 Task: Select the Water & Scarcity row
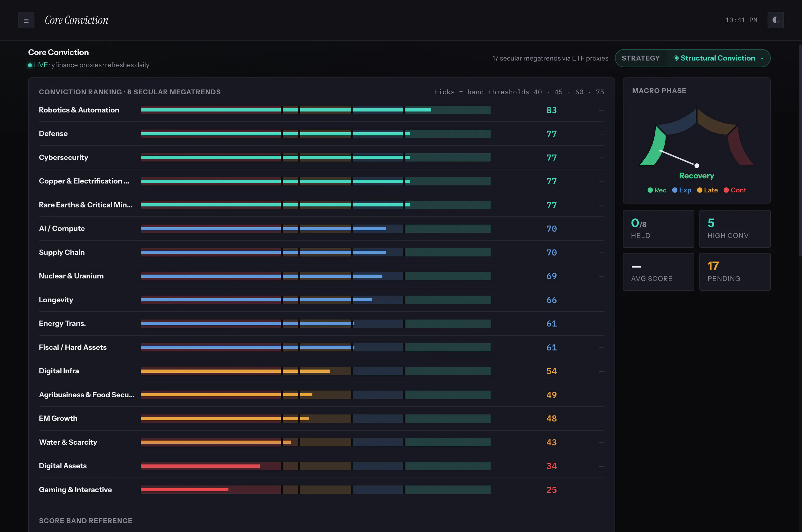click(x=321, y=442)
